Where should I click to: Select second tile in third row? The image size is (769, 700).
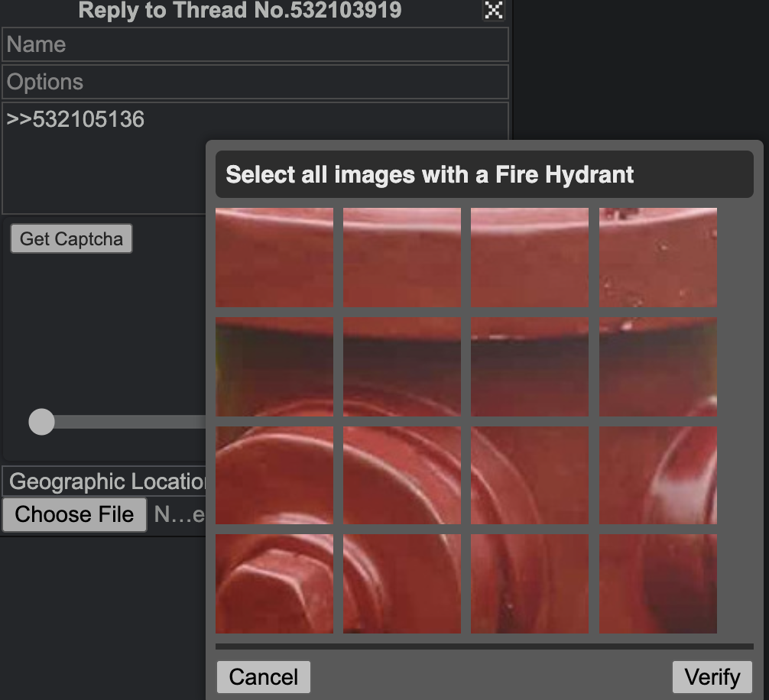click(x=401, y=475)
